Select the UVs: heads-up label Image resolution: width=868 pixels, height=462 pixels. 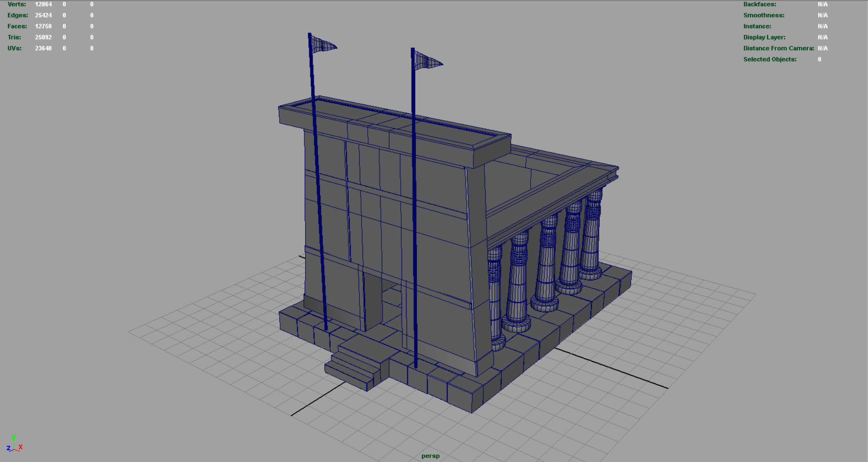pyautogui.click(x=15, y=48)
